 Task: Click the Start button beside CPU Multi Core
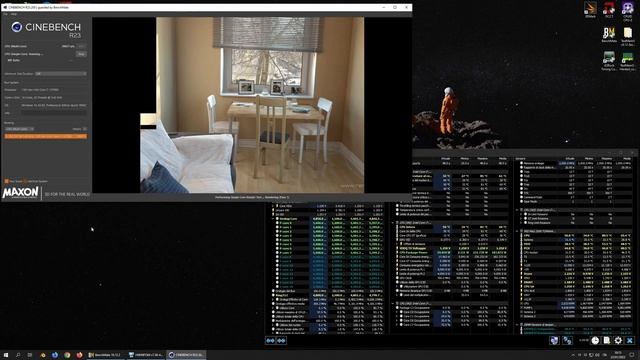(81, 47)
